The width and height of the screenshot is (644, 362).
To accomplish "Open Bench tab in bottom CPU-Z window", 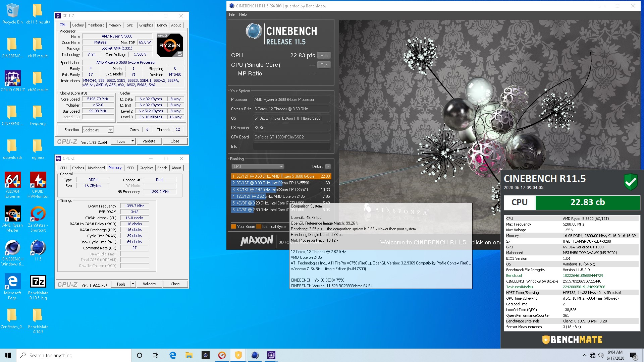I will point(162,168).
